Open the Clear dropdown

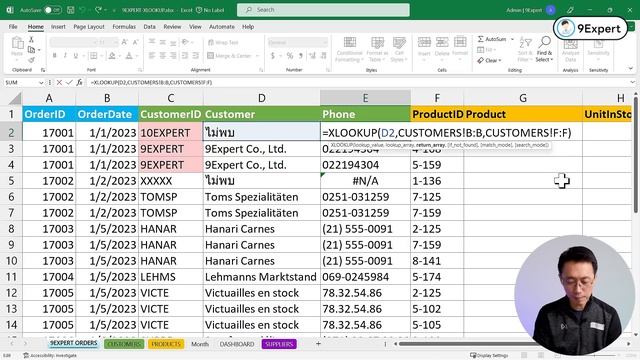tap(489, 60)
